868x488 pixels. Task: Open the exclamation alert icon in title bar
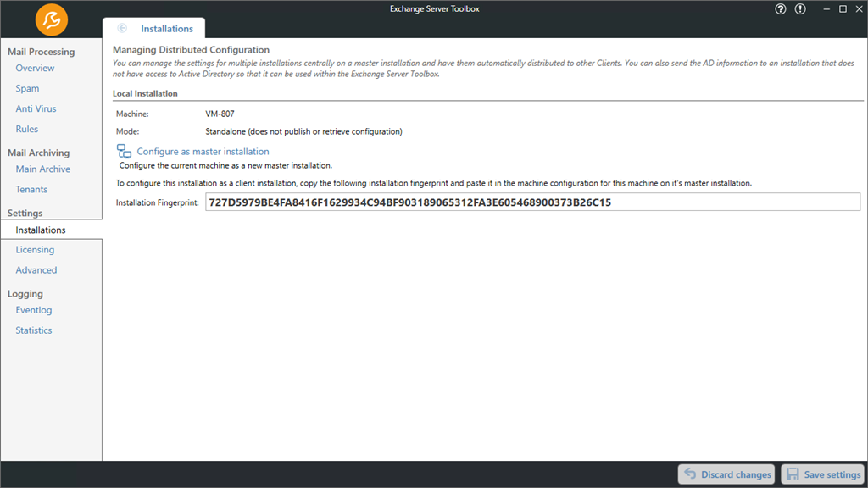tap(800, 8)
